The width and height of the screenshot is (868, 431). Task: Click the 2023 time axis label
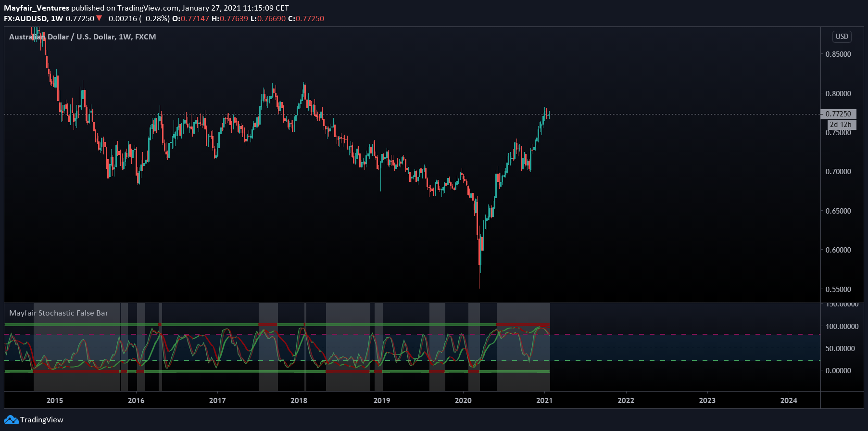(x=707, y=401)
